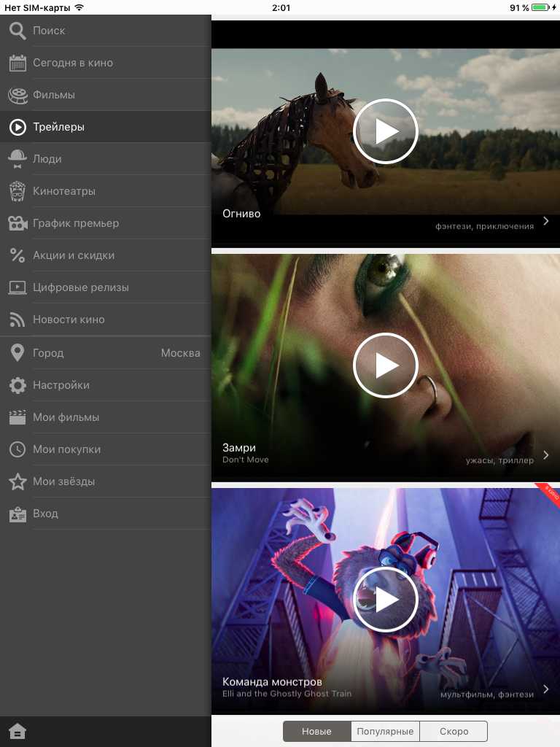
Task: Open the RSS icon for Новости кино
Action: [x=17, y=320]
